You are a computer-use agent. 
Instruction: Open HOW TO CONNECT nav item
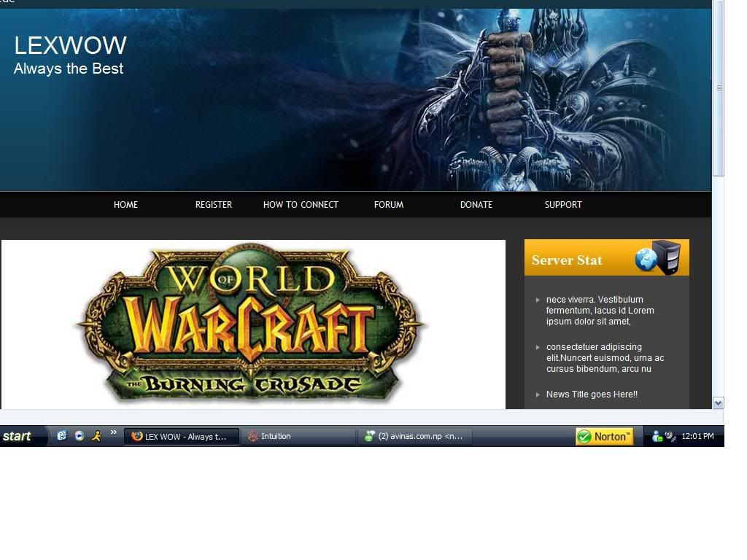tap(301, 205)
